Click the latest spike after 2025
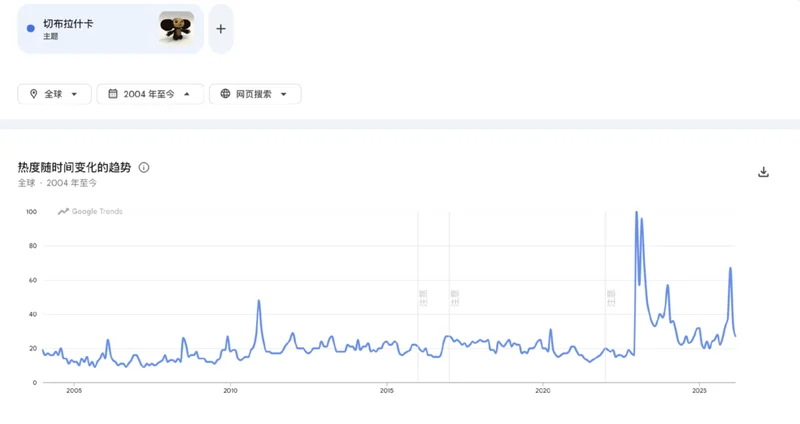This screenshot has height=424, width=800. tap(731, 268)
